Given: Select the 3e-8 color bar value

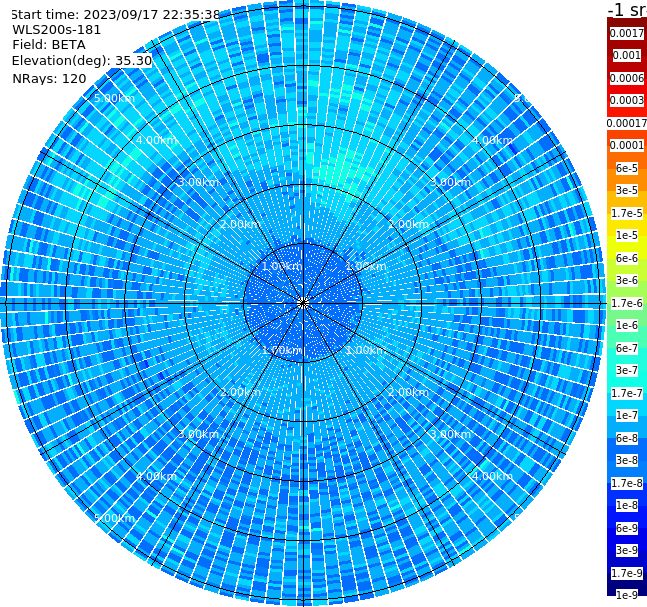Looking at the screenshot, I should [x=627, y=460].
